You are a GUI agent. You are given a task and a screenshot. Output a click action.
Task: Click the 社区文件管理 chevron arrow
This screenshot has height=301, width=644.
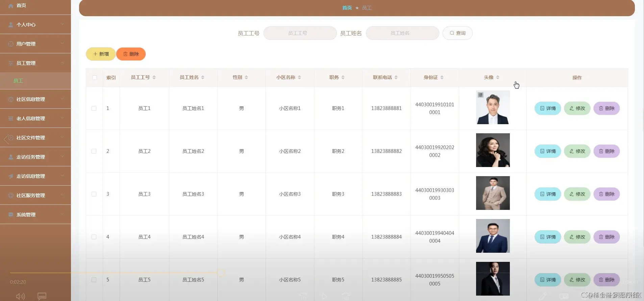pyautogui.click(x=62, y=137)
